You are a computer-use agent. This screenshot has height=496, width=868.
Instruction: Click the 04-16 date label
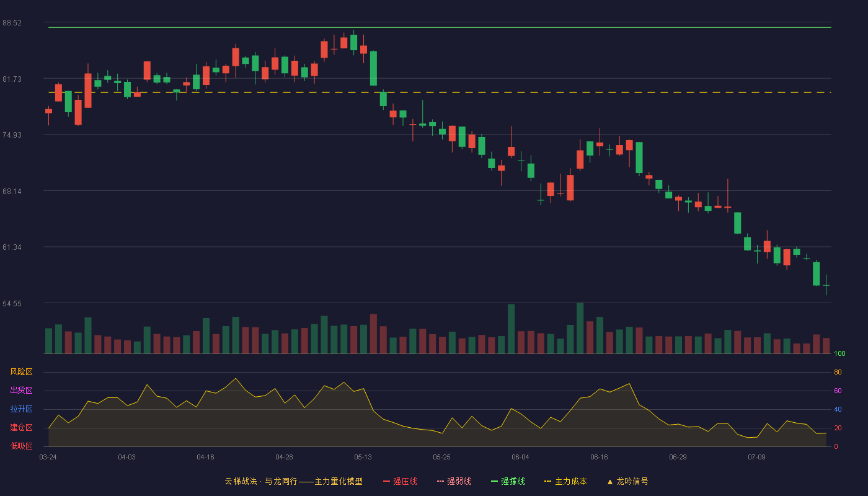pyautogui.click(x=205, y=457)
